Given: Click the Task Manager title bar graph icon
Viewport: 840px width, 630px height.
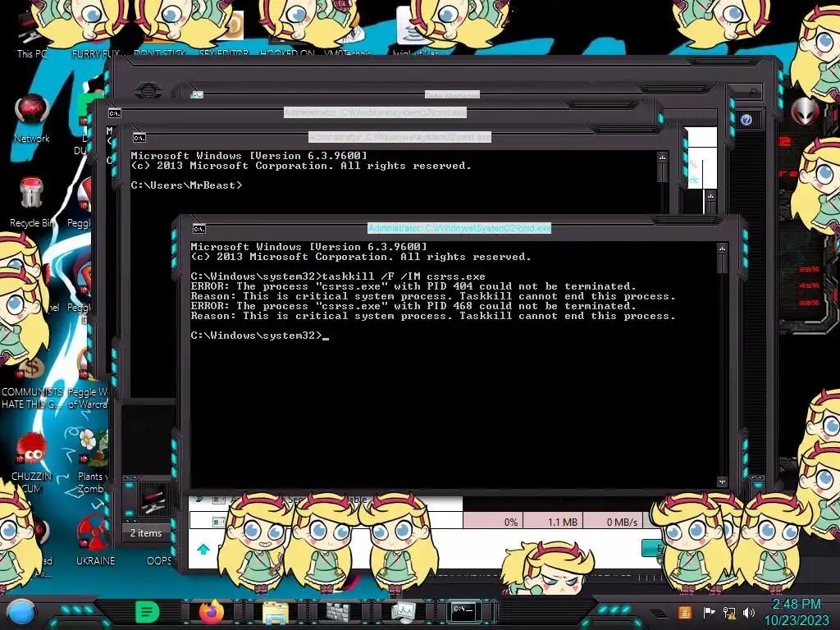Looking at the screenshot, I should (x=197, y=95).
